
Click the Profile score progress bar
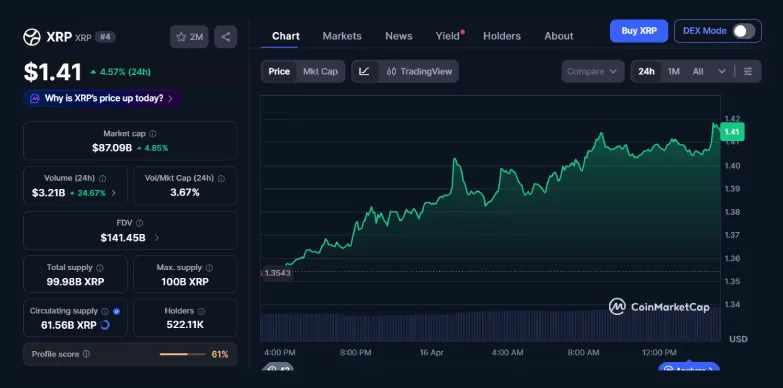[x=182, y=354]
